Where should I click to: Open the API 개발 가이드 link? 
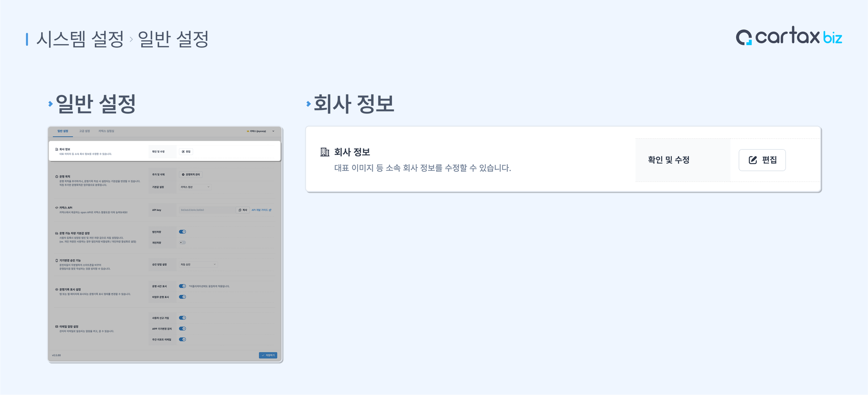262,210
